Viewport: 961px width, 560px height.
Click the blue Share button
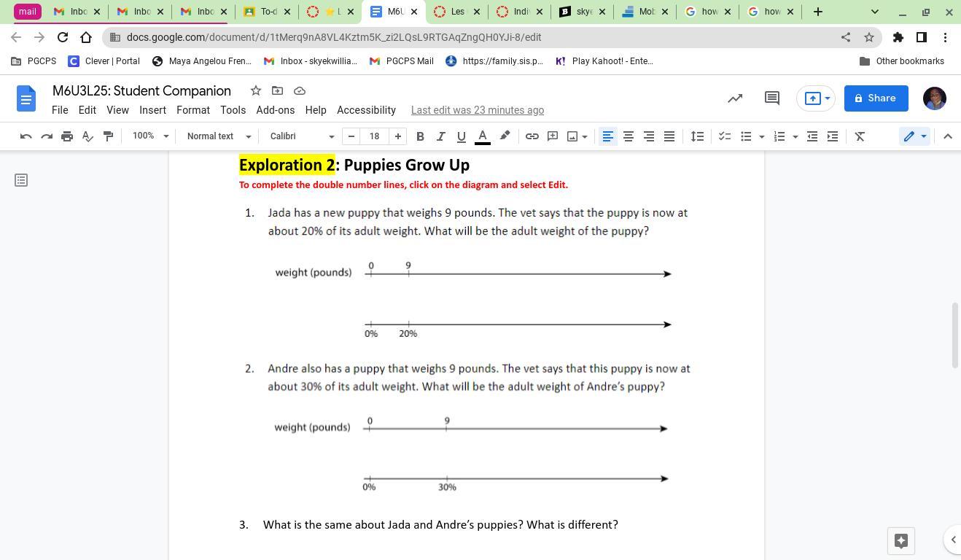876,98
